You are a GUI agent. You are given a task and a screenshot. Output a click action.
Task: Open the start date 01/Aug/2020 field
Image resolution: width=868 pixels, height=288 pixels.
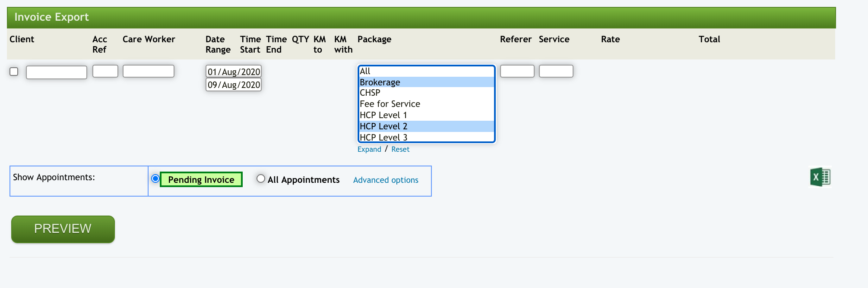[234, 72]
